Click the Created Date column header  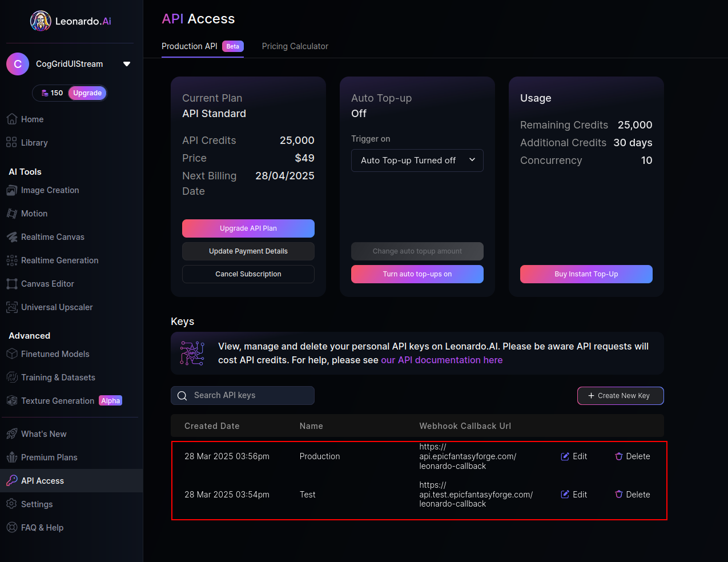tap(212, 426)
